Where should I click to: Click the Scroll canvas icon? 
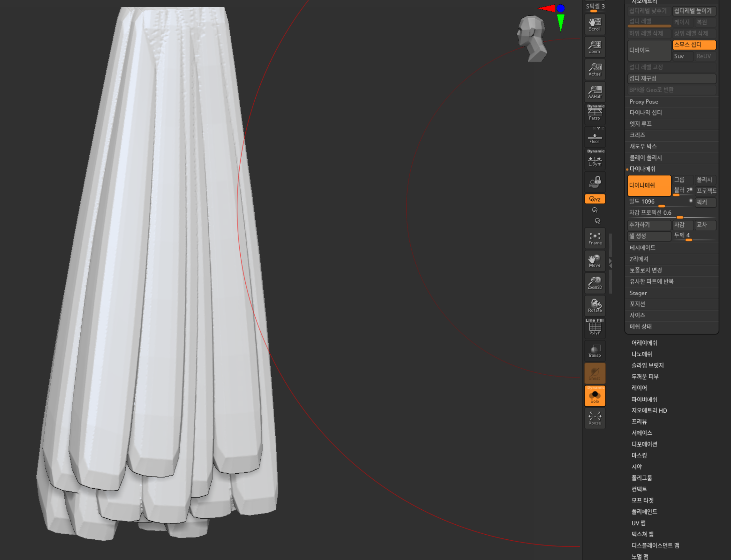(595, 24)
